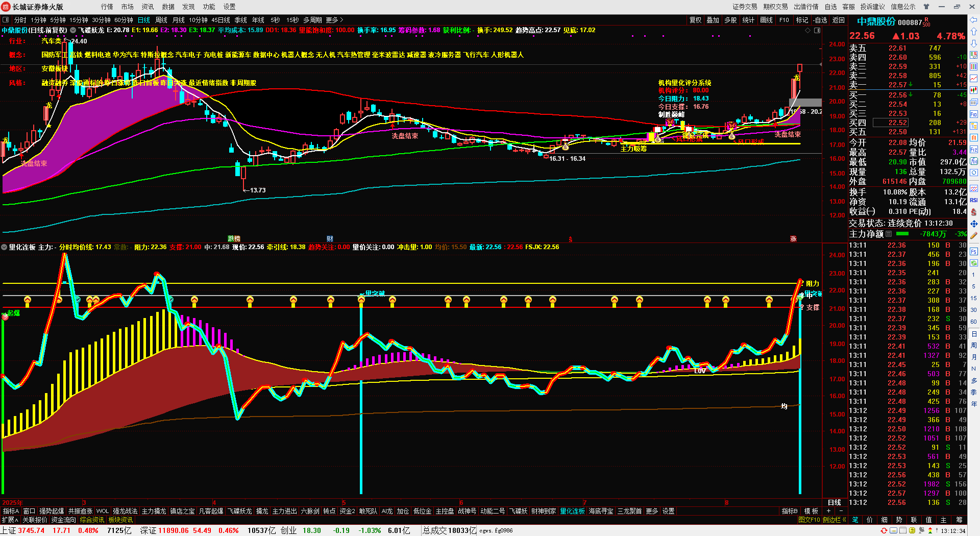980x536 pixels.
Task: Click the RSI indicator icon in sidebar
Action: coord(974,200)
